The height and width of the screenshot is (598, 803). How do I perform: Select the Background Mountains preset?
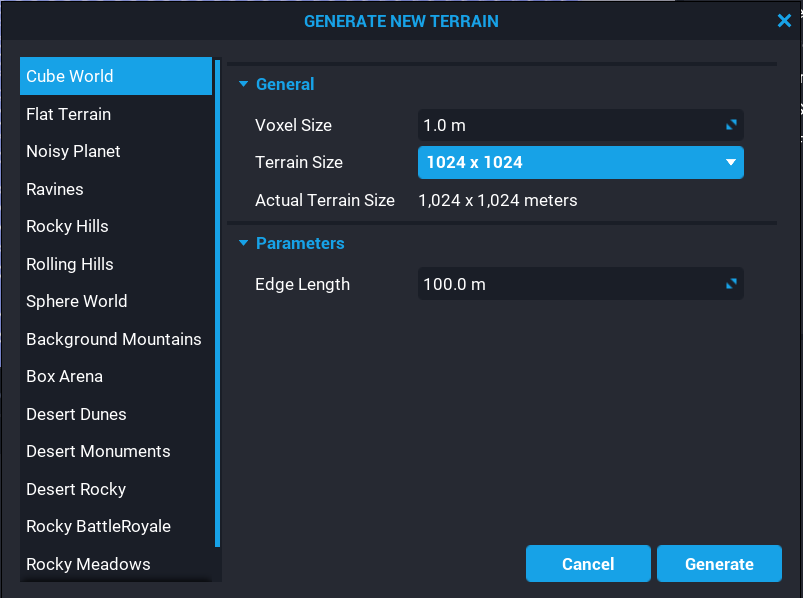(113, 339)
